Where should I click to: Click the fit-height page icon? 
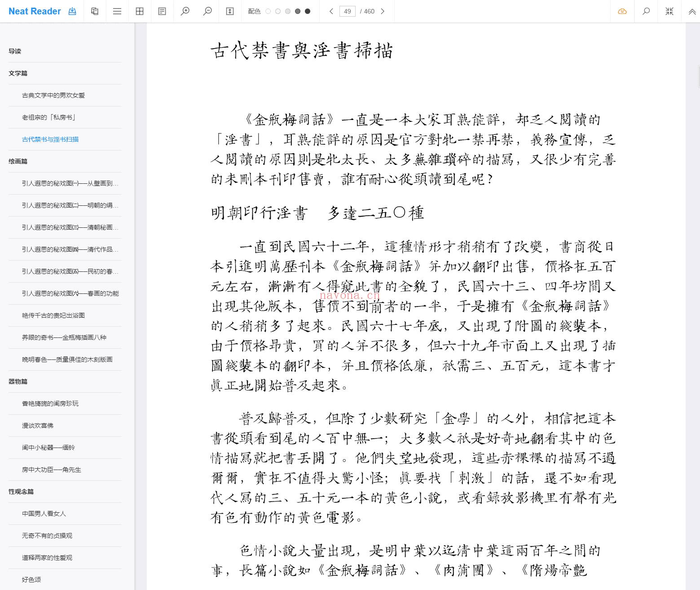click(x=230, y=11)
